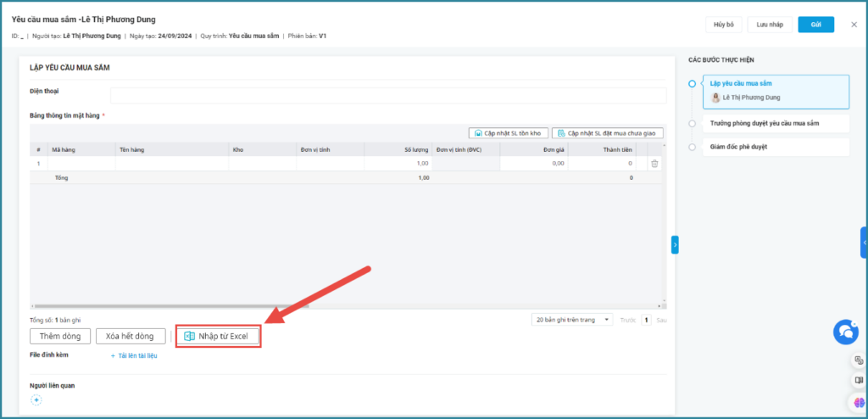This screenshot has width=868, height=419.
Task: Click Lê Thị Phương Dung avatar in steps
Action: (x=715, y=98)
